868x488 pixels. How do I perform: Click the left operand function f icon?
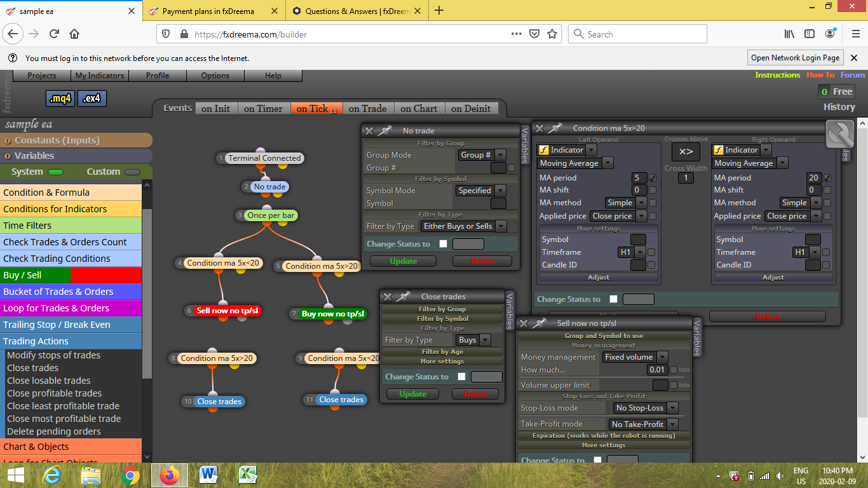point(543,150)
